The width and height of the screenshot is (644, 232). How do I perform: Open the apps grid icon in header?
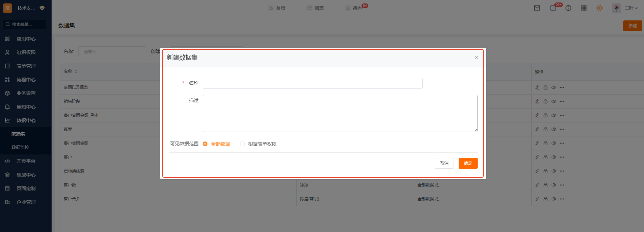tap(584, 8)
